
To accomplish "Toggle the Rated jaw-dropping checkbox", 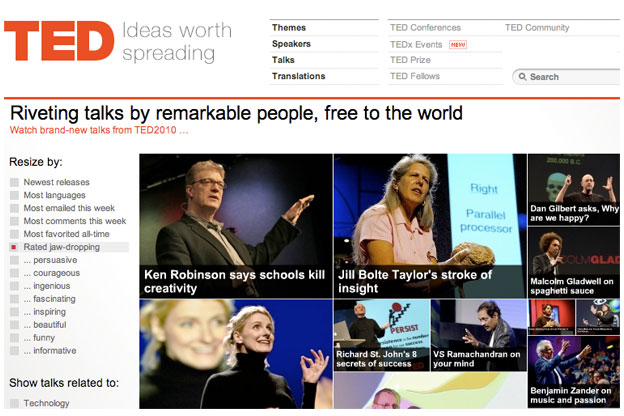I will (14, 247).
